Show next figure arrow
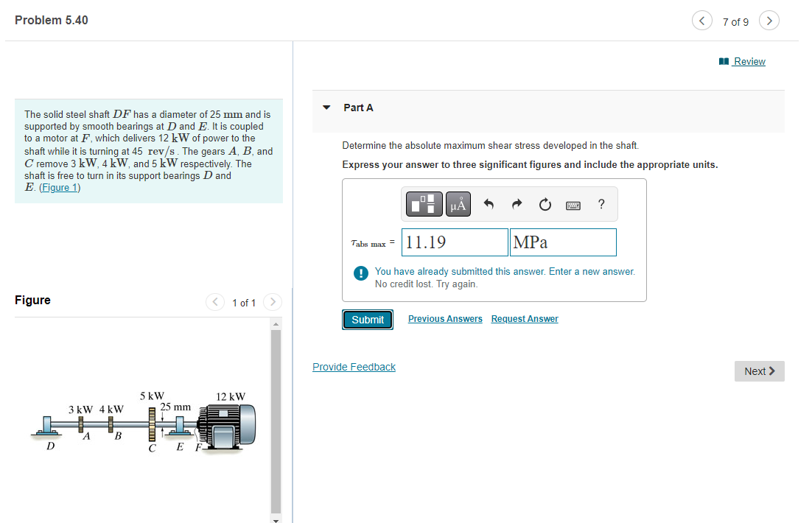 [x=273, y=302]
